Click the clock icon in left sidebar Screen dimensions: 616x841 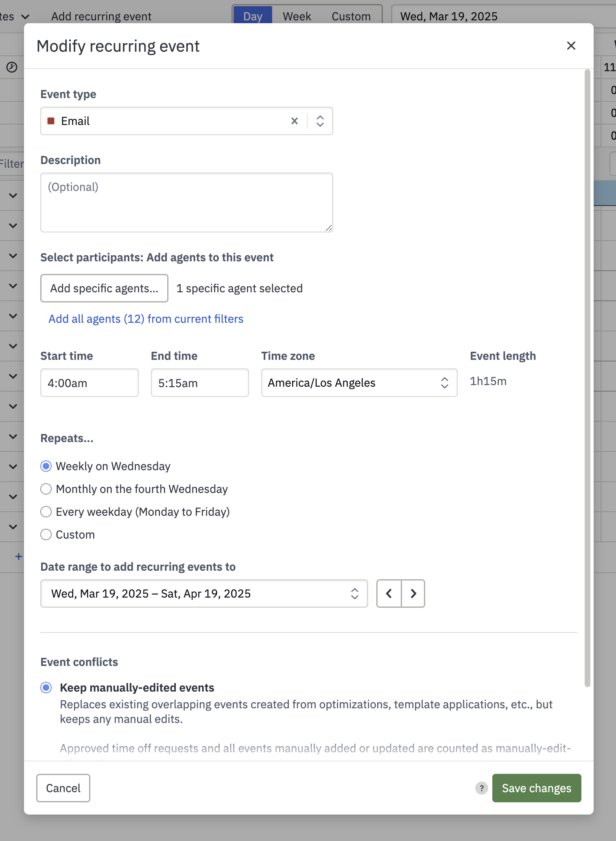12,67
